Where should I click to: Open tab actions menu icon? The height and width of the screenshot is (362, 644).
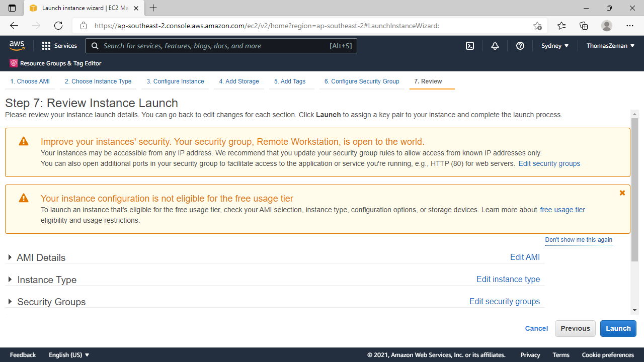[x=12, y=8]
